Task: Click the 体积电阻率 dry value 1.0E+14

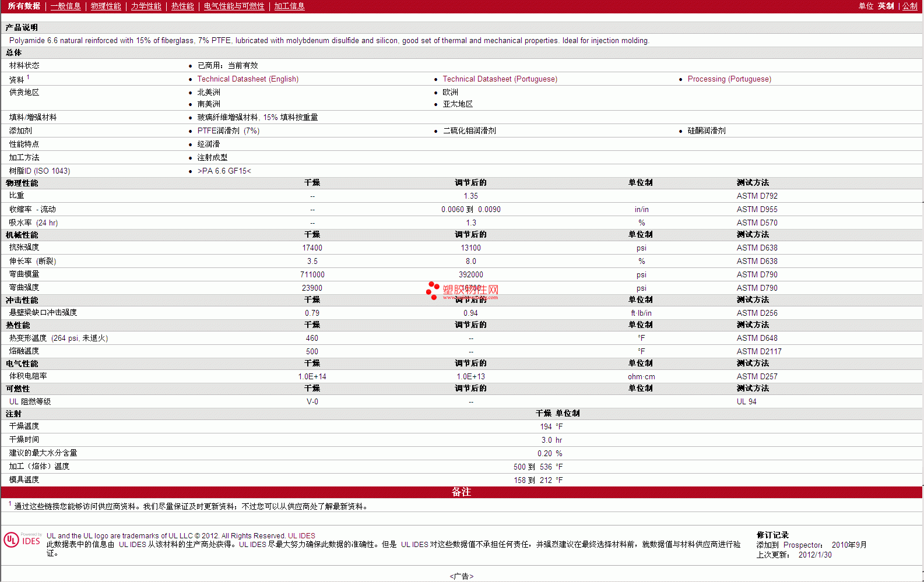Action: [x=312, y=376]
